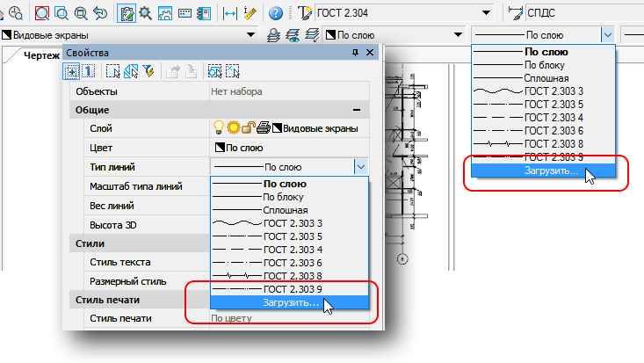
Task: Click the command line keyboard icon
Action: tap(185, 13)
